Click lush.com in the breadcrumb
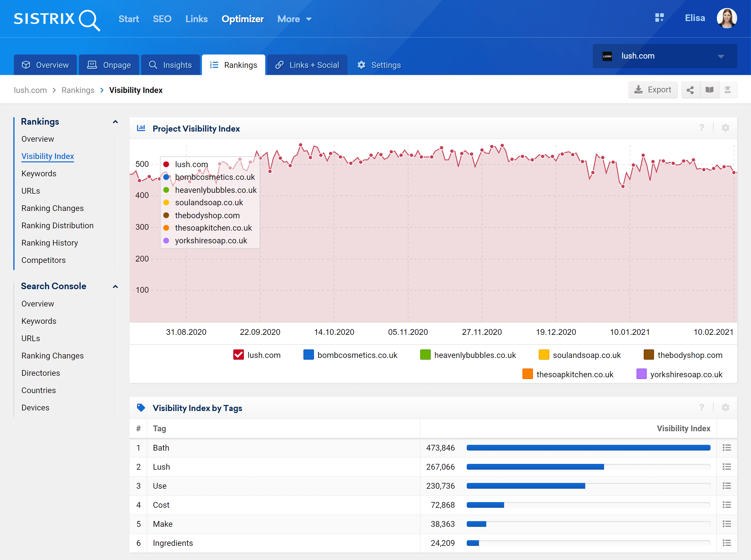This screenshot has width=751, height=560. 30,90
